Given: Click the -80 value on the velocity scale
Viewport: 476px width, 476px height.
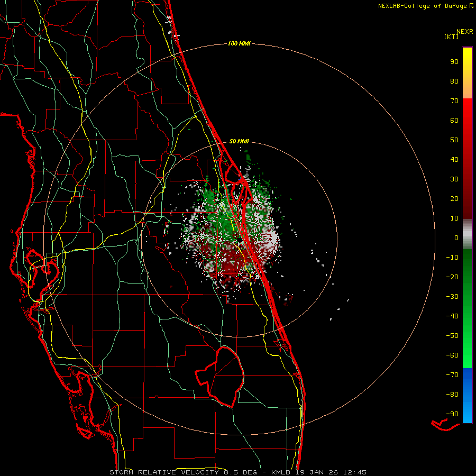Looking at the screenshot, I should coord(452,395).
